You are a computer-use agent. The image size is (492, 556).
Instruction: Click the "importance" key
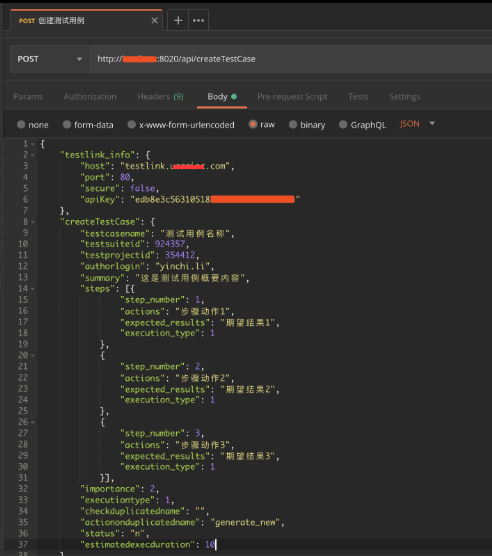(x=110, y=489)
